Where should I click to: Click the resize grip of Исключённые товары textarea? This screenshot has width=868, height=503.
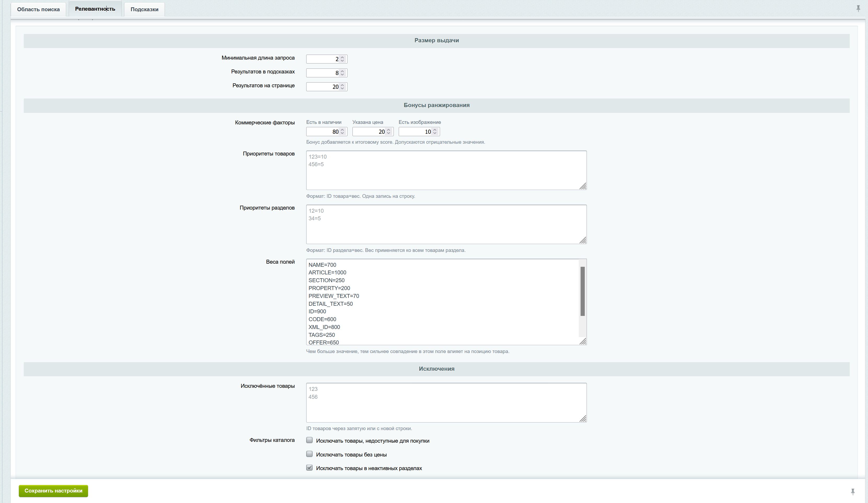pos(583,419)
